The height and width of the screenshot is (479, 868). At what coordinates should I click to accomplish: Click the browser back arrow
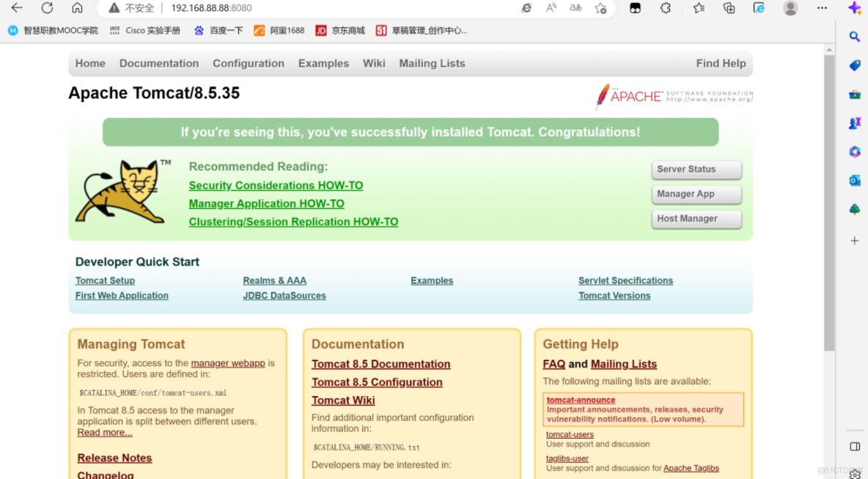point(17,8)
